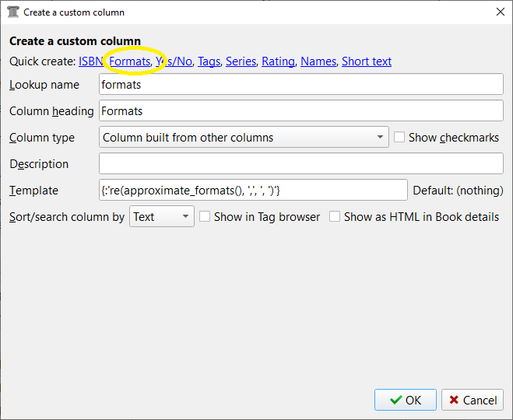The image size is (513, 420).
Task: Choose the Names quick create link
Action: tap(318, 61)
